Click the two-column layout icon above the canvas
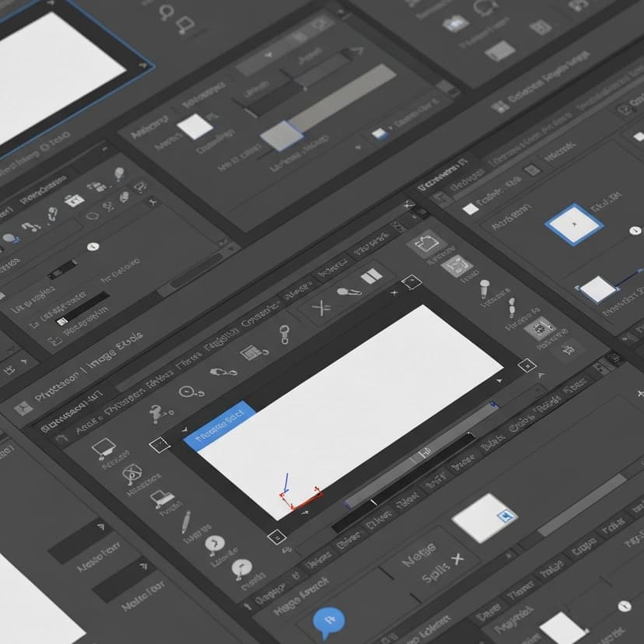This screenshot has width=644, height=644. 370,276
